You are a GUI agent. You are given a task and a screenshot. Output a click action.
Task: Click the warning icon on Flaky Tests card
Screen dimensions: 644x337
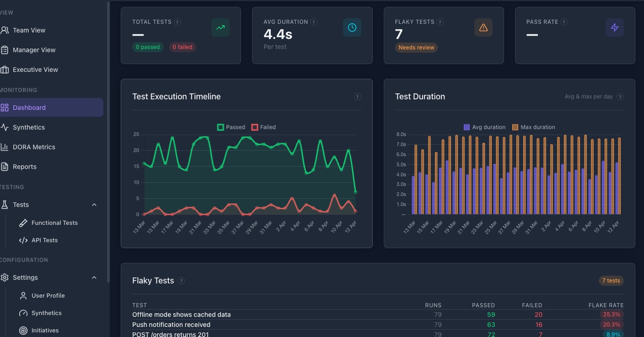tap(483, 27)
